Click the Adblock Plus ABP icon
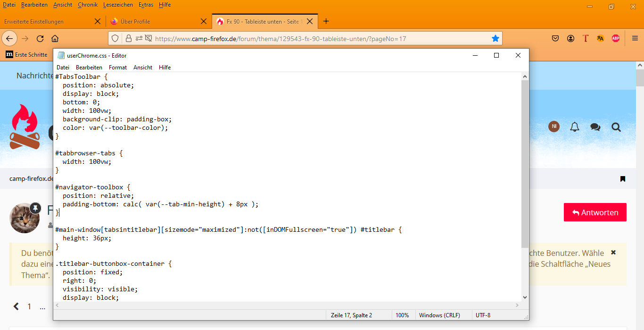Image resolution: width=644 pixels, height=330 pixels. [x=615, y=39]
